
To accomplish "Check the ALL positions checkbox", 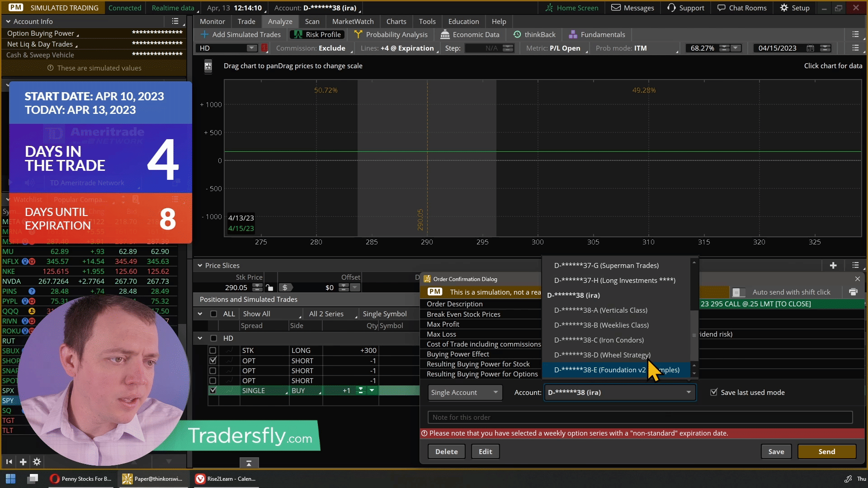I will [x=213, y=314].
